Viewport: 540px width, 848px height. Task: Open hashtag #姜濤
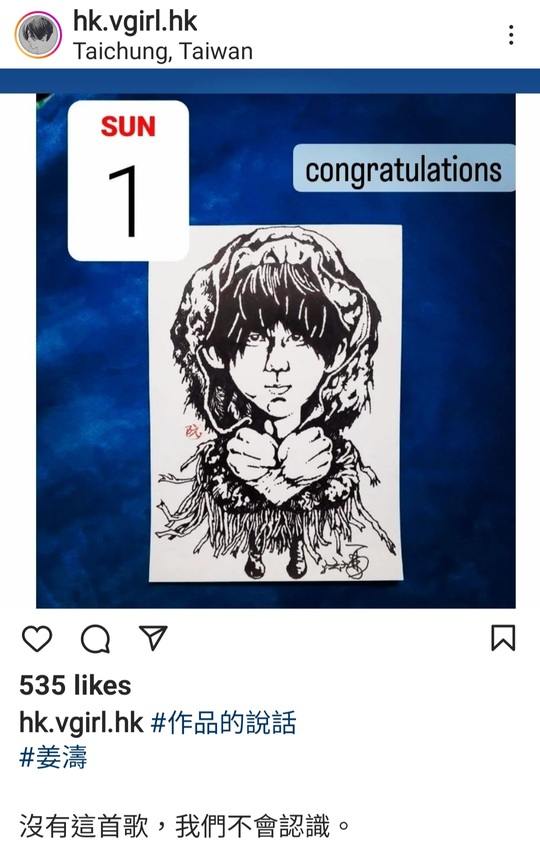pos(53,757)
